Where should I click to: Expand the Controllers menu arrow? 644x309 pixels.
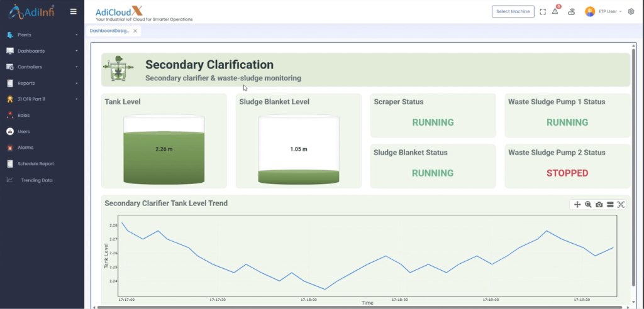coord(76,67)
